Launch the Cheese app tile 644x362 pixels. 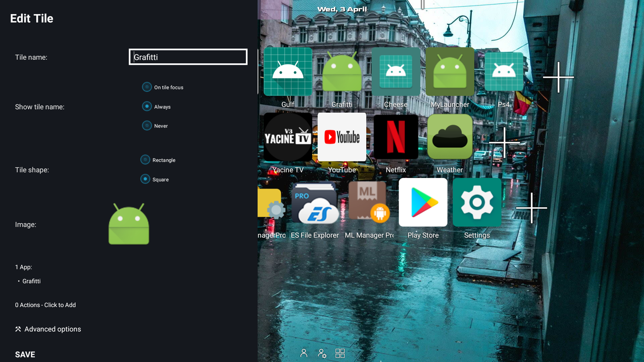[x=395, y=71]
